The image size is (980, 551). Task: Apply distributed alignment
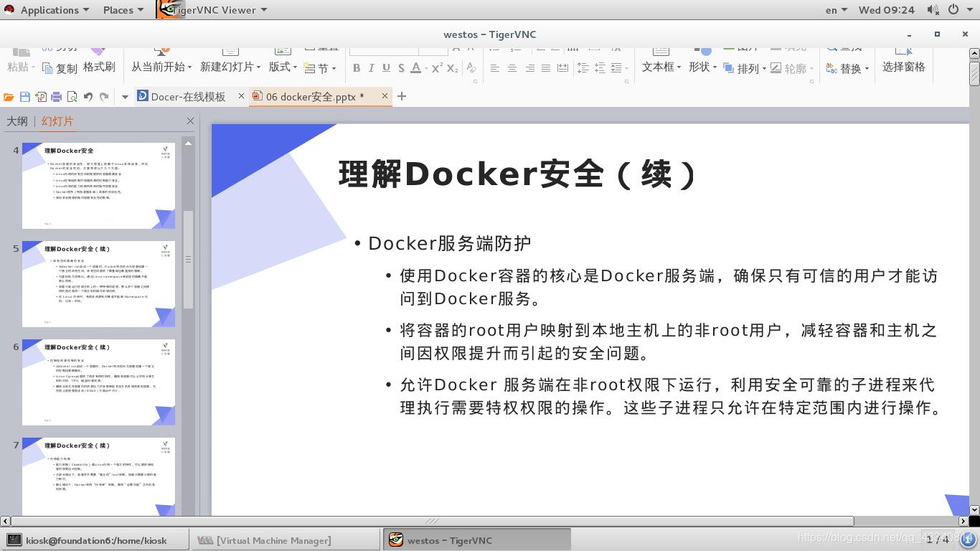[x=563, y=68]
